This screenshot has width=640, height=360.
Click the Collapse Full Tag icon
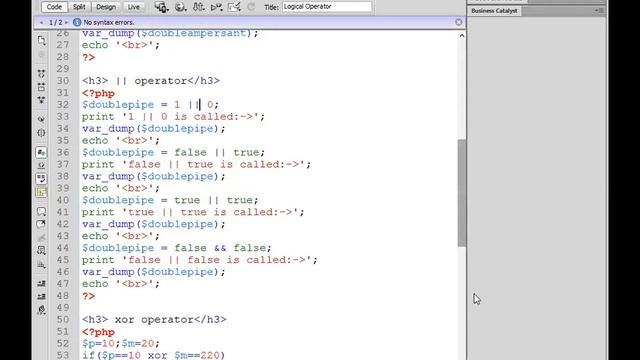tap(41, 73)
